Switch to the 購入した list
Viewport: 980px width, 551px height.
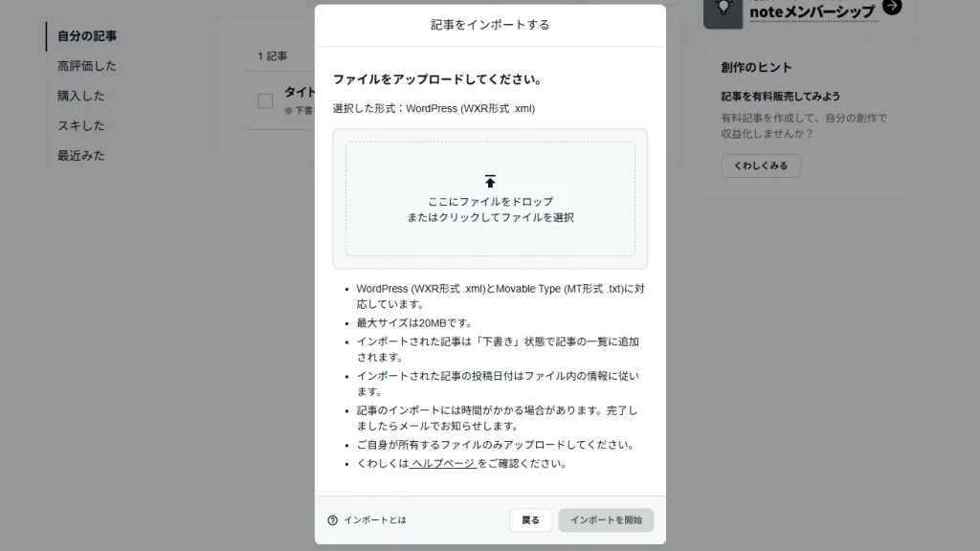tap(80, 95)
